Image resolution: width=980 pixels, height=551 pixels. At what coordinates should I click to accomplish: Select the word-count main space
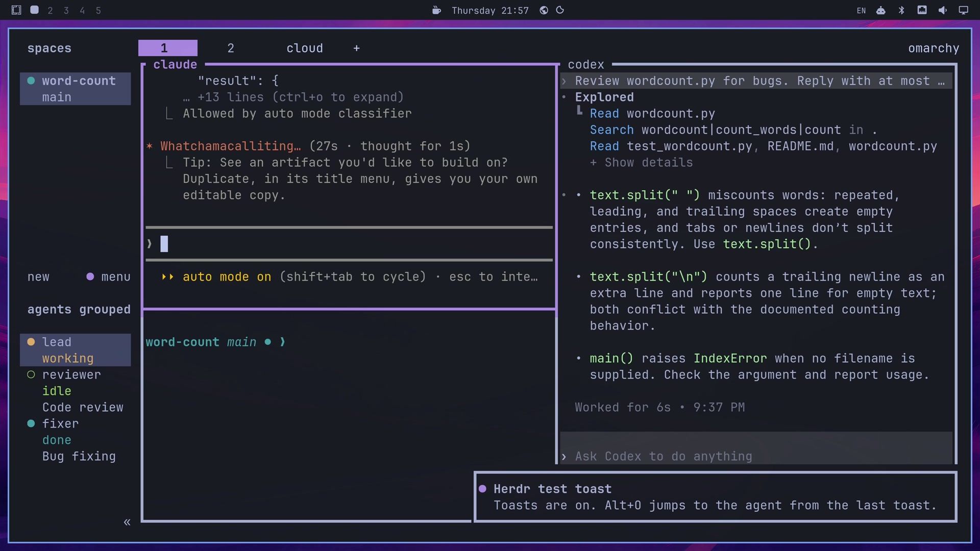pyautogui.click(x=76, y=89)
